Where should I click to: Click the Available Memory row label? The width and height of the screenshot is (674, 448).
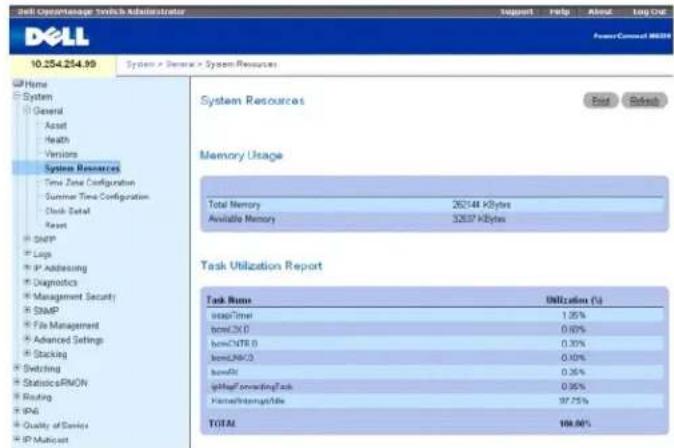[x=242, y=219]
